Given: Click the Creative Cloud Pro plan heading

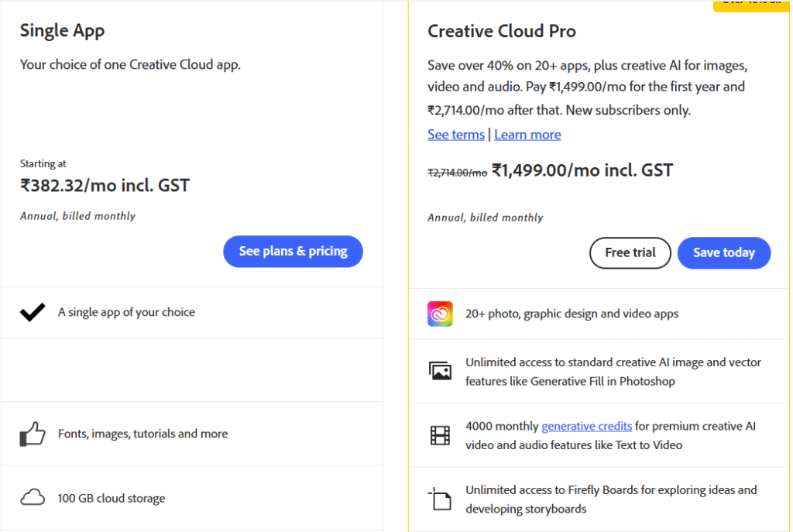Looking at the screenshot, I should [502, 32].
